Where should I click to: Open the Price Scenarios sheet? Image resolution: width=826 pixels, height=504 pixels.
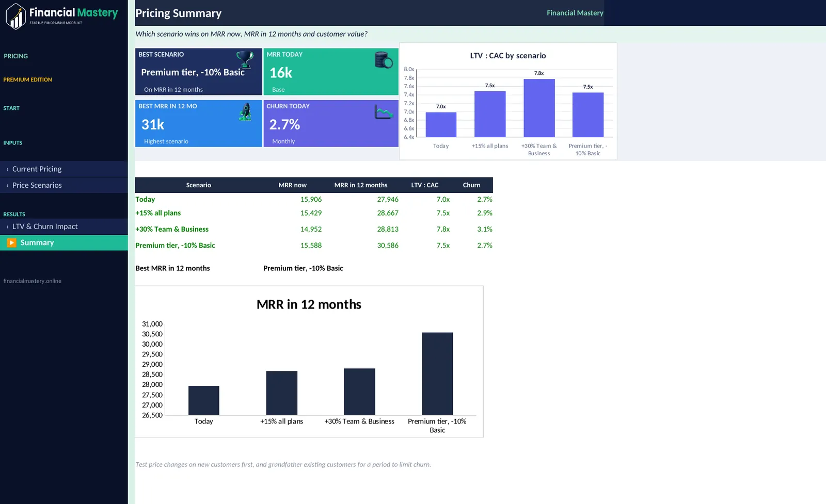[x=64, y=185]
